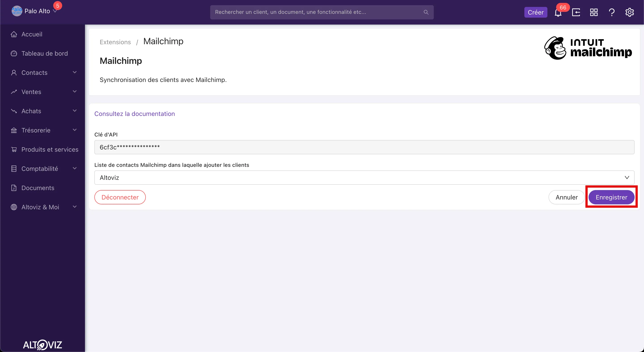
Task: Click the Accueil home icon
Action: (14, 34)
